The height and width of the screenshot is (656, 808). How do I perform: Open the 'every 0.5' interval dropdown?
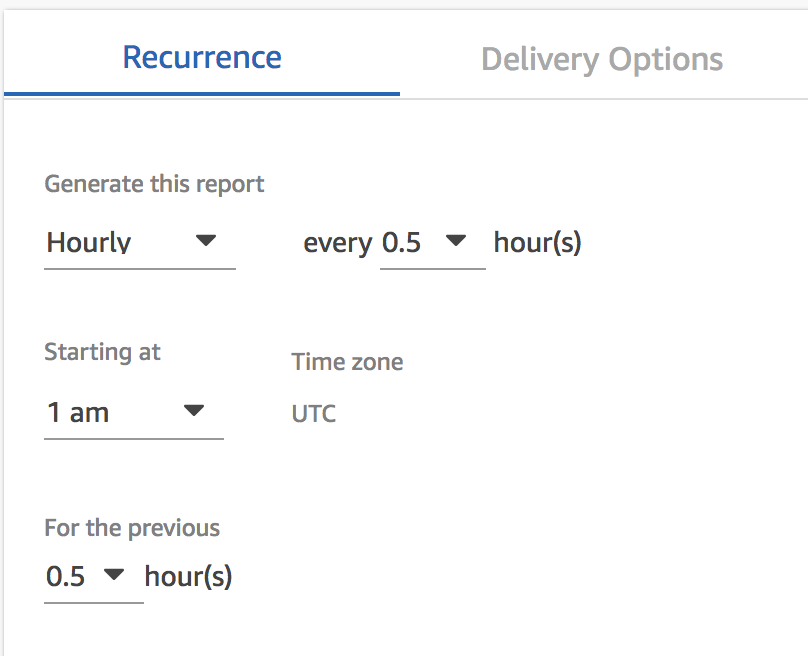(433, 242)
